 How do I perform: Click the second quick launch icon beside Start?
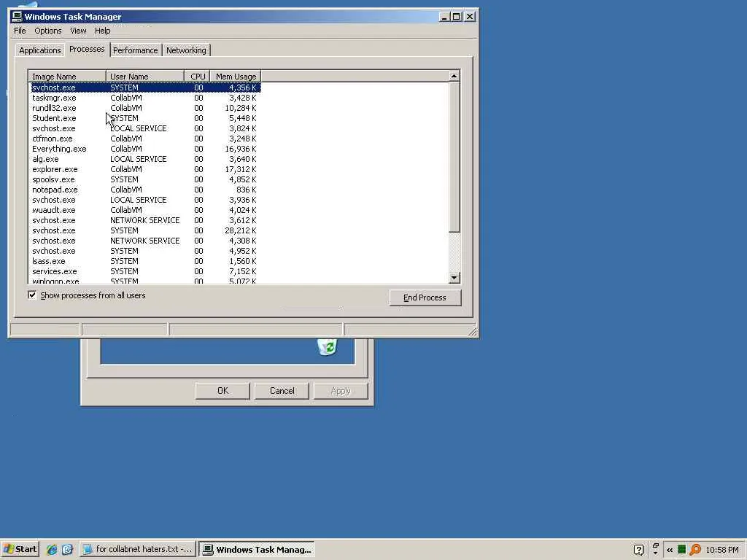click(67, 550)
